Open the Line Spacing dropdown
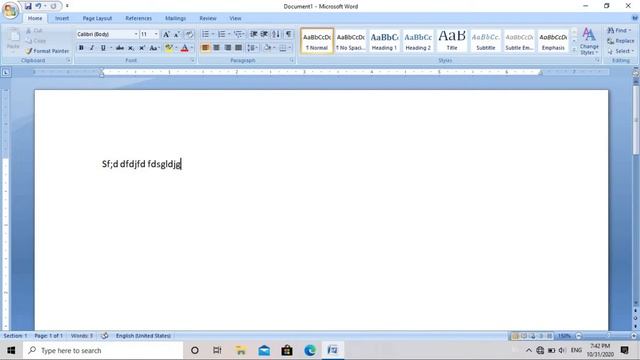 click(252, 48)
